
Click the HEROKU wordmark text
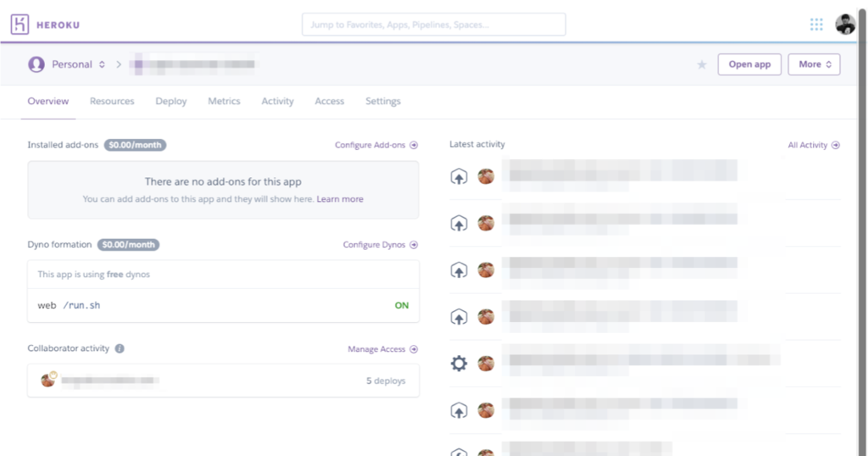pyautogui.click(x=58, y=25)
